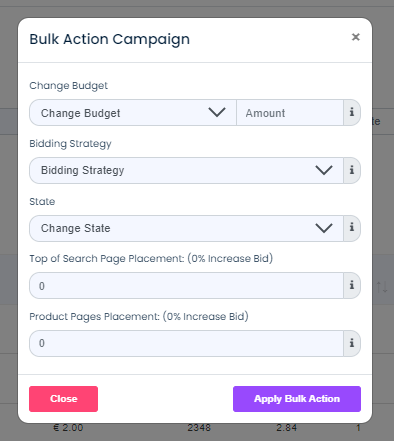Screen dimensions: 394x441
Task: Click the Bidding Strategy info icon
Action: (352, 170)
